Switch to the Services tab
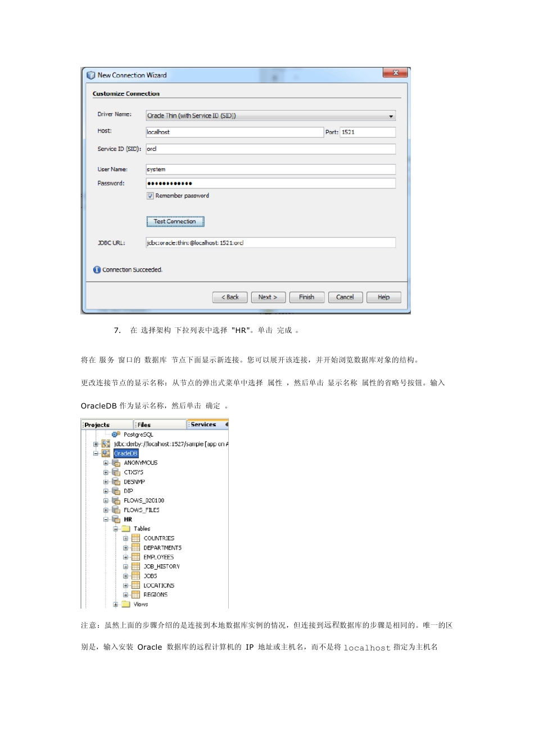This screenshot has height=756, width=534. [x=207, y=425]
